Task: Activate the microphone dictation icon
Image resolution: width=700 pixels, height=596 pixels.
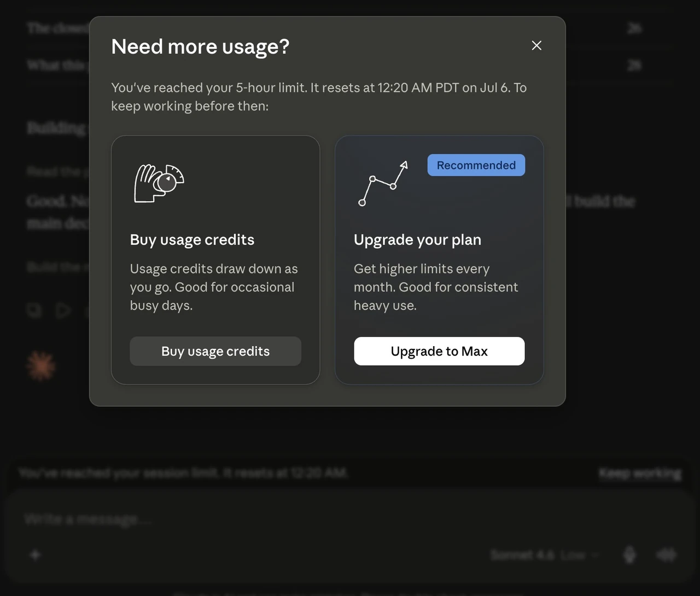Action: (630, 555)
